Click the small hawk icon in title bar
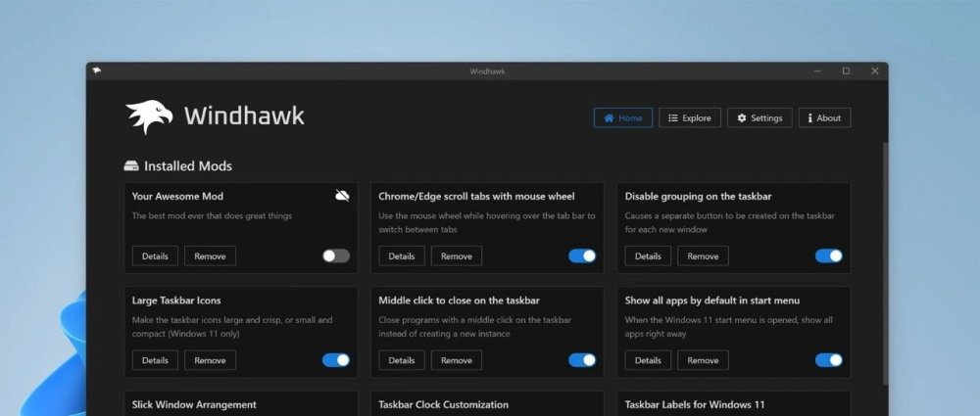Image resolution: width=980 pixels, height=416 pixels. 96,70
